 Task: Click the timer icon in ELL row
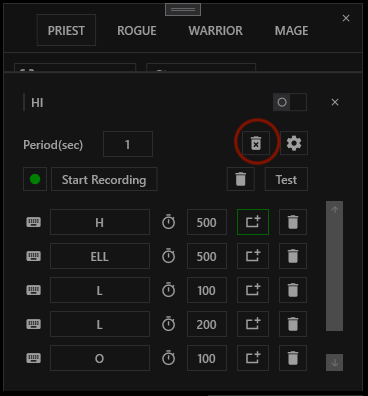(168, 256)
